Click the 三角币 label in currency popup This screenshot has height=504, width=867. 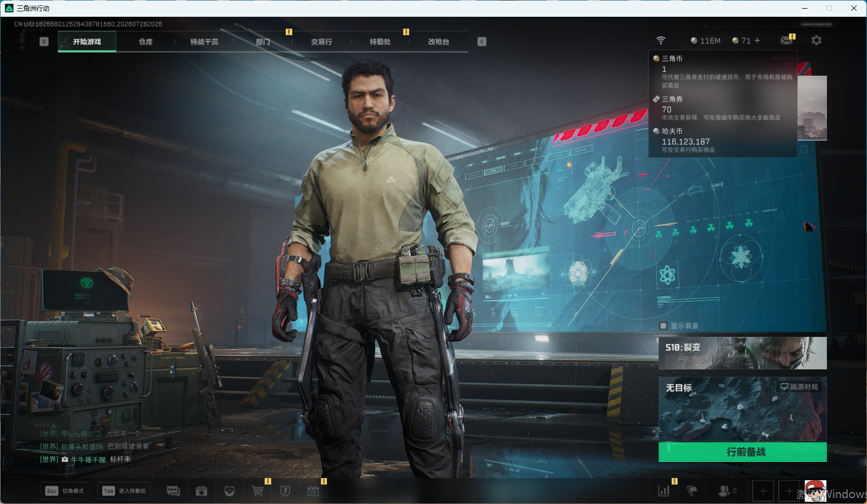[672, 58]
